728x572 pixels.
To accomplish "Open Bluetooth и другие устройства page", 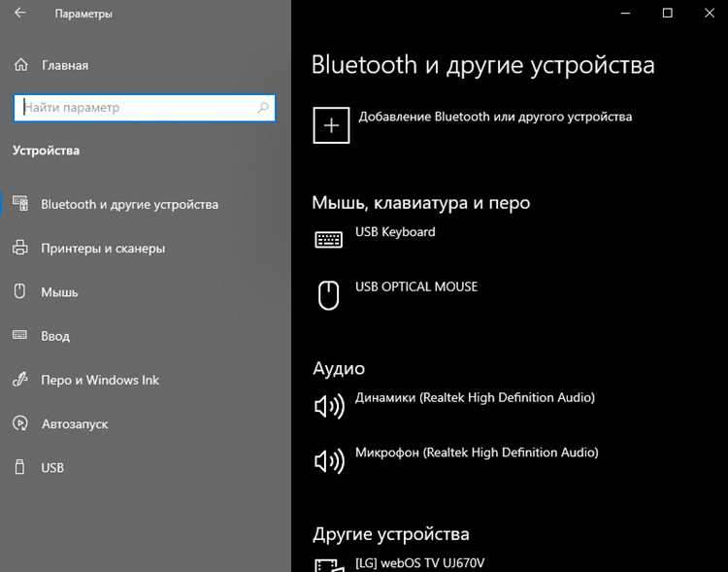I will point(129,205).
